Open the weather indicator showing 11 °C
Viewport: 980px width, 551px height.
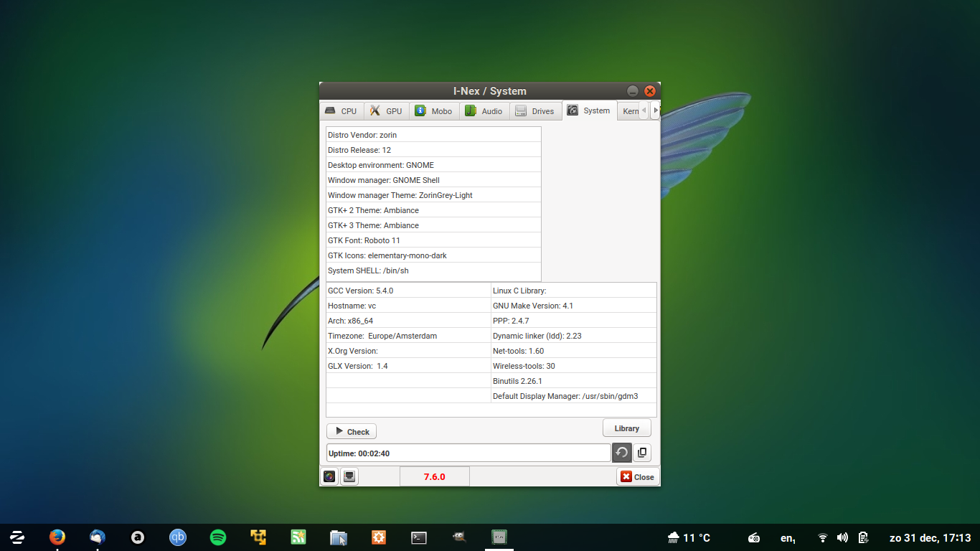pyautogui.click(x=689, y=537)
